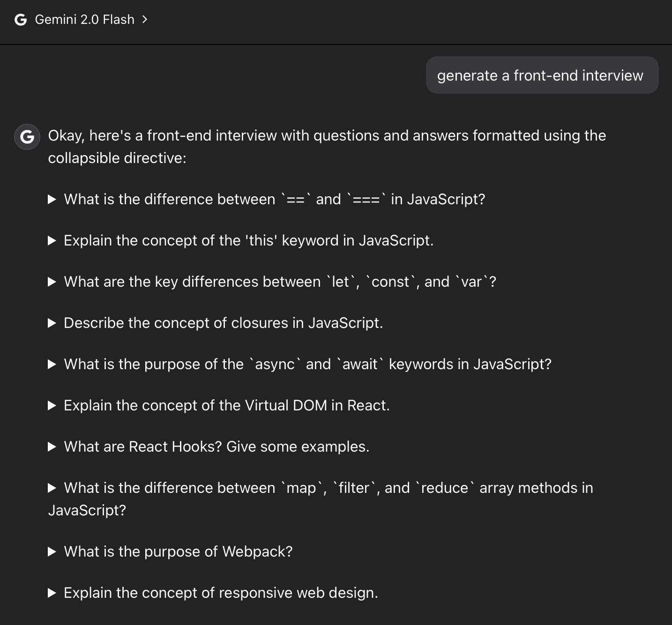
Task: Click the triangle beside map, filter, reduce question
Action: tap(52, 488)
